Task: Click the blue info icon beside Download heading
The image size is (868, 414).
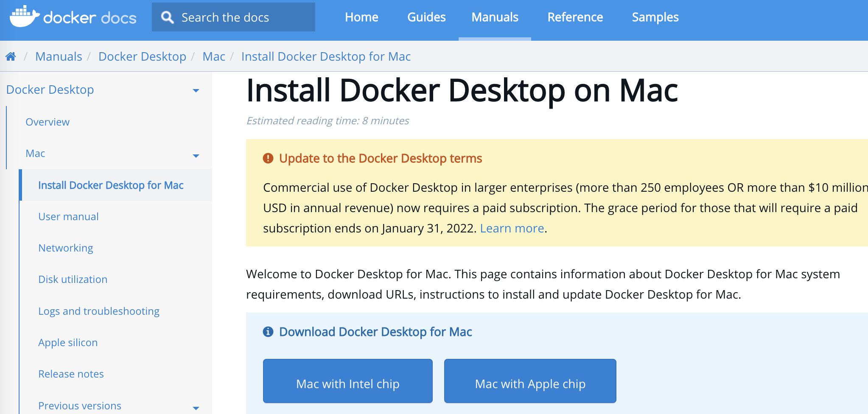Action: (268, 332)
